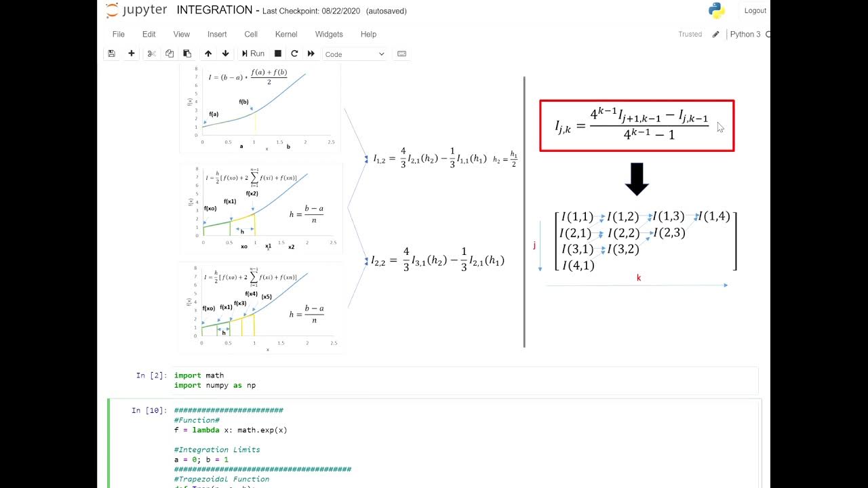Open the Kernel menu
Screen dimensions: 868x488
click(x=286, y=34)
